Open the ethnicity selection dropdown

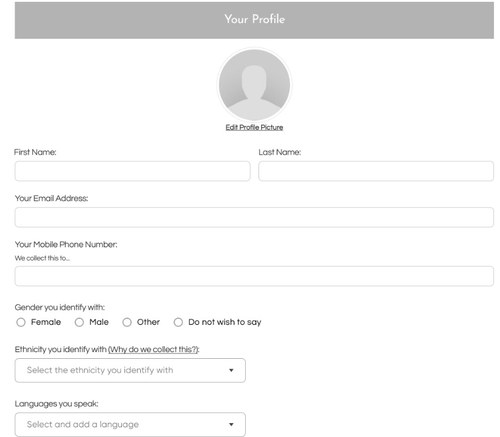(130, 370)
